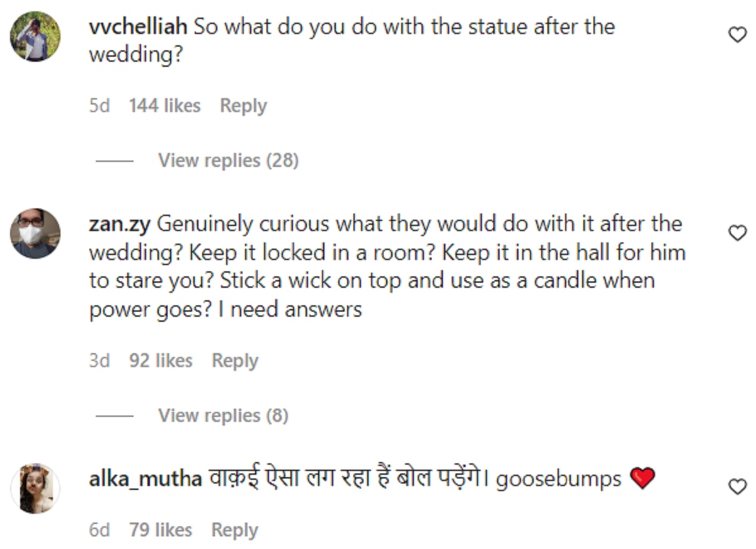
Task: Reply to zan.zy's comment
Action: [x=235, y=361]
